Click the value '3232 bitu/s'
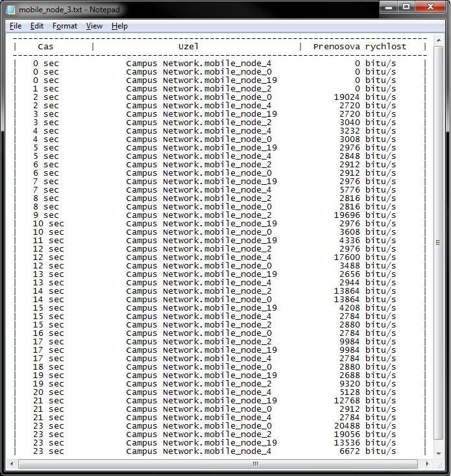The image size is (451, 476). tap(367, 131)
